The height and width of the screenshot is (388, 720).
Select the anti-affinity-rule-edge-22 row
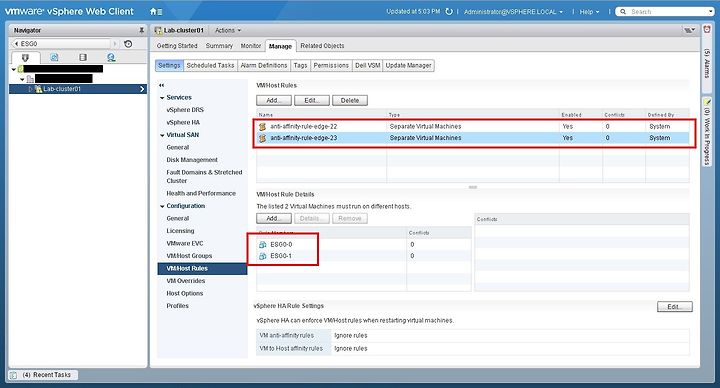pos(473,126)
